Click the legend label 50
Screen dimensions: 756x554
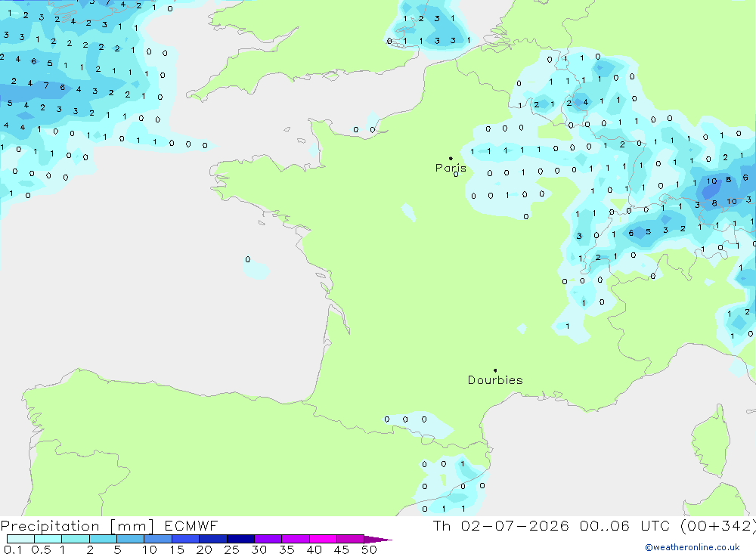pos(370,549)
